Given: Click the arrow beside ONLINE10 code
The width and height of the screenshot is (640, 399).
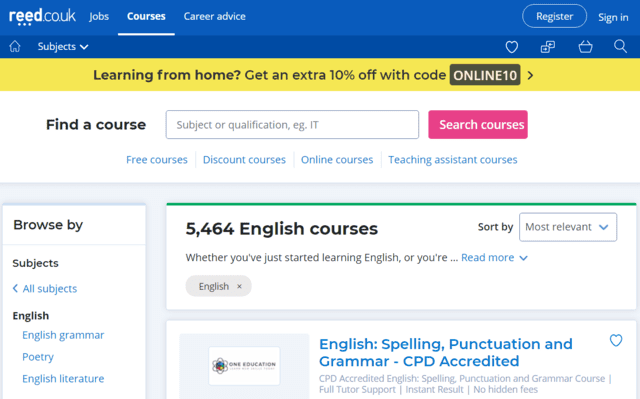Looking at the screenshot, I should point(530,75).
